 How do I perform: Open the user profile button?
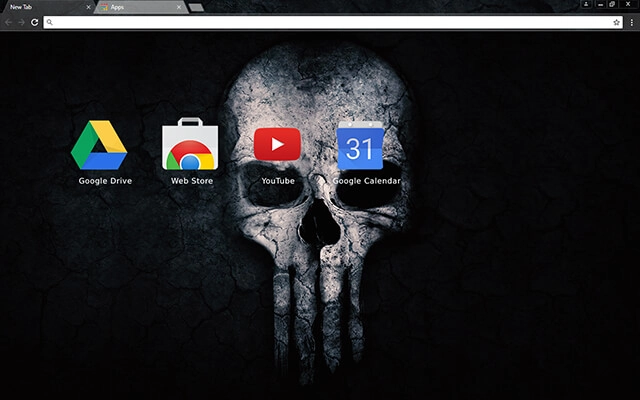pos(586,4)
